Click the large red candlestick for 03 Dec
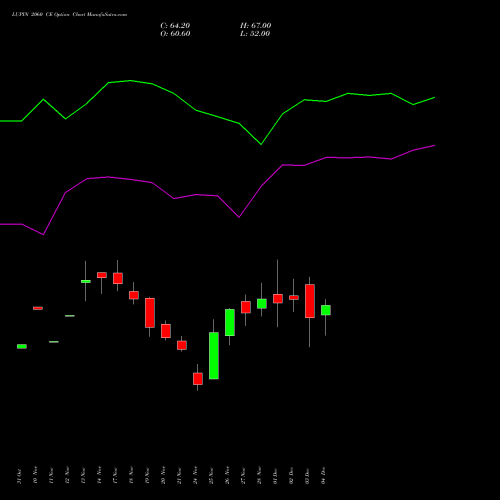The image size is (500, 500). [310, 301]
